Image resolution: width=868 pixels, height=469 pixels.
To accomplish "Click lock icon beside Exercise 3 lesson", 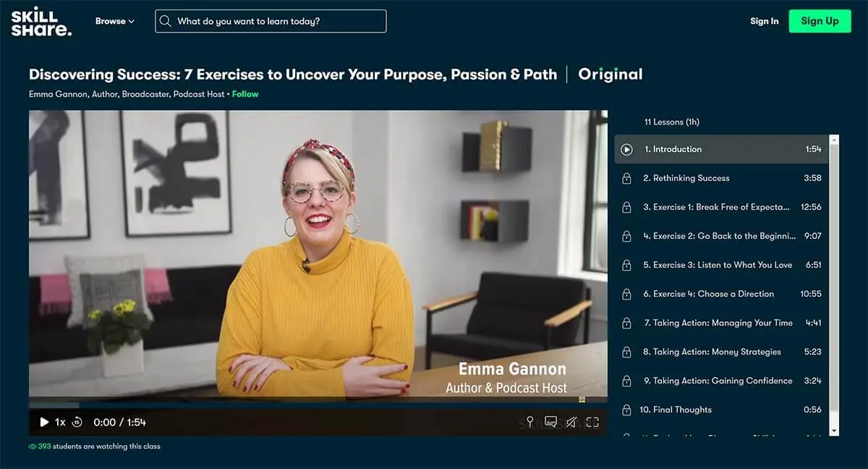I will point(627,265).
